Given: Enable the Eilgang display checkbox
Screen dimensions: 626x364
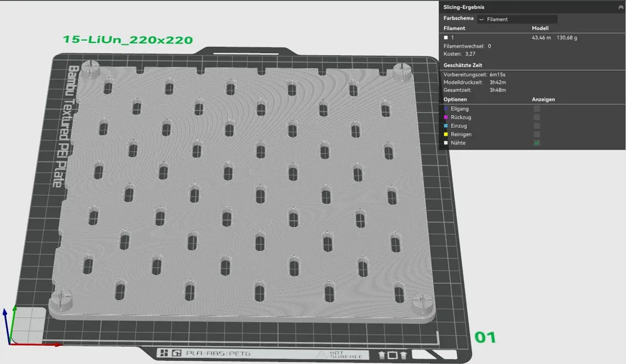Looking at the screenshot, I should coord(537,109).
